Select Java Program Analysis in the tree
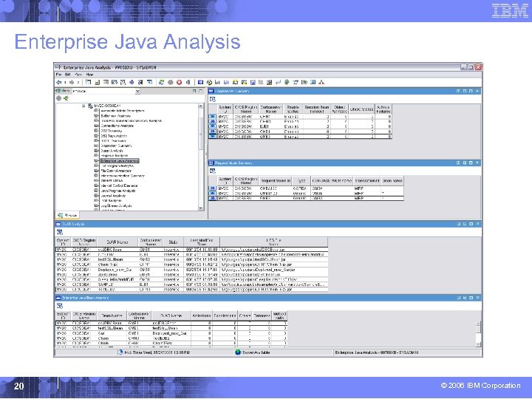The height and width of the screenshot is (399, 532). click(118, 191)
